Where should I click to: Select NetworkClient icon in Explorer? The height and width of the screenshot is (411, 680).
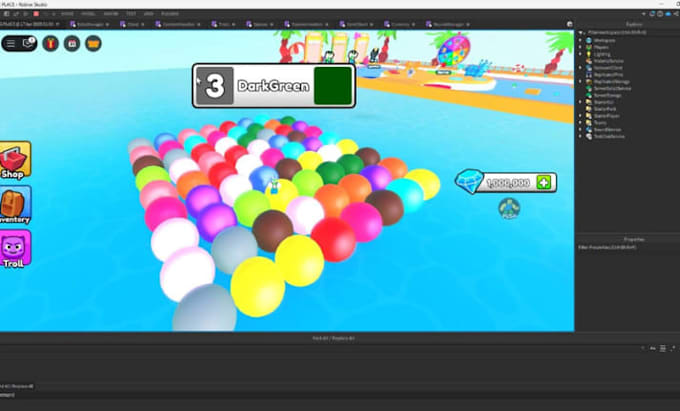pos(589,68)
